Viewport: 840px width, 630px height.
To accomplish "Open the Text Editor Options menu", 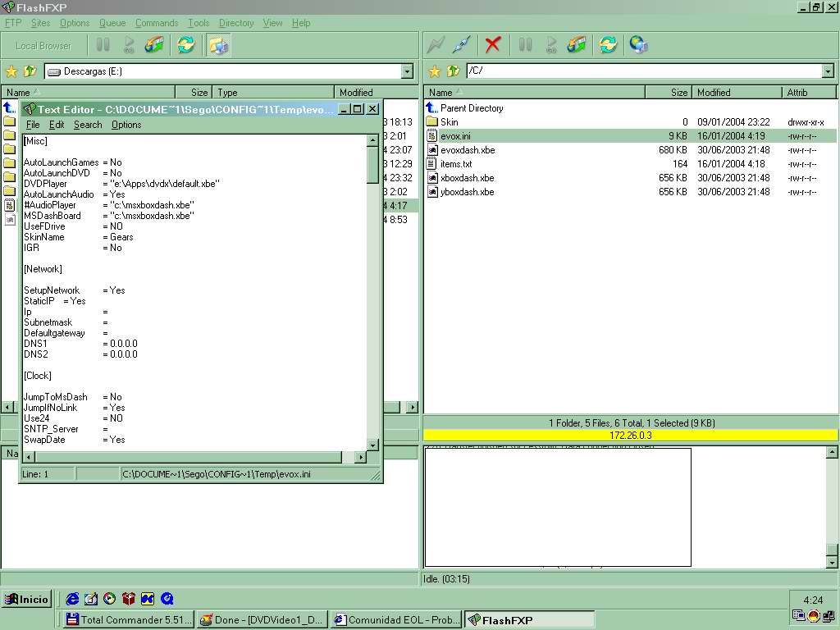I will click(126, 125).
